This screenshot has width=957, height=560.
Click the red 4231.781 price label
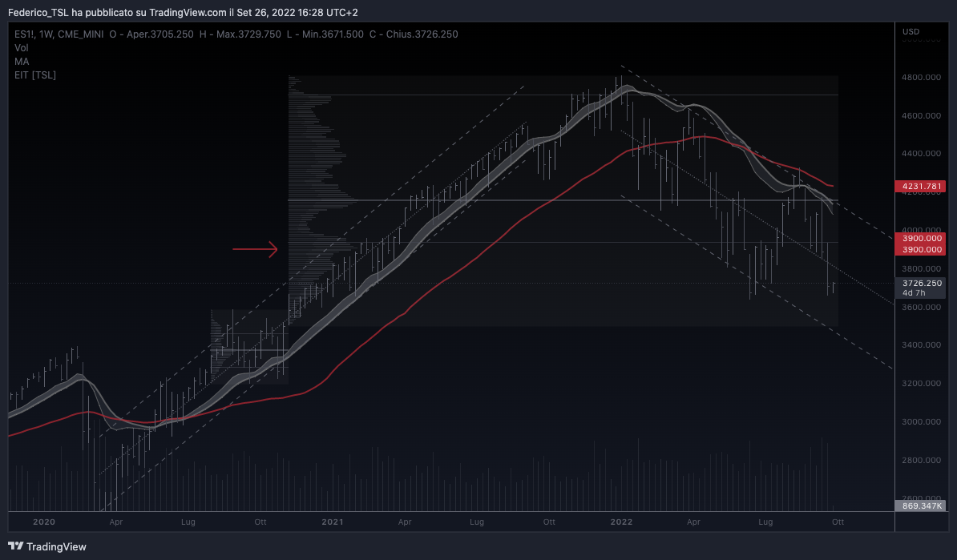coord(920,187)
